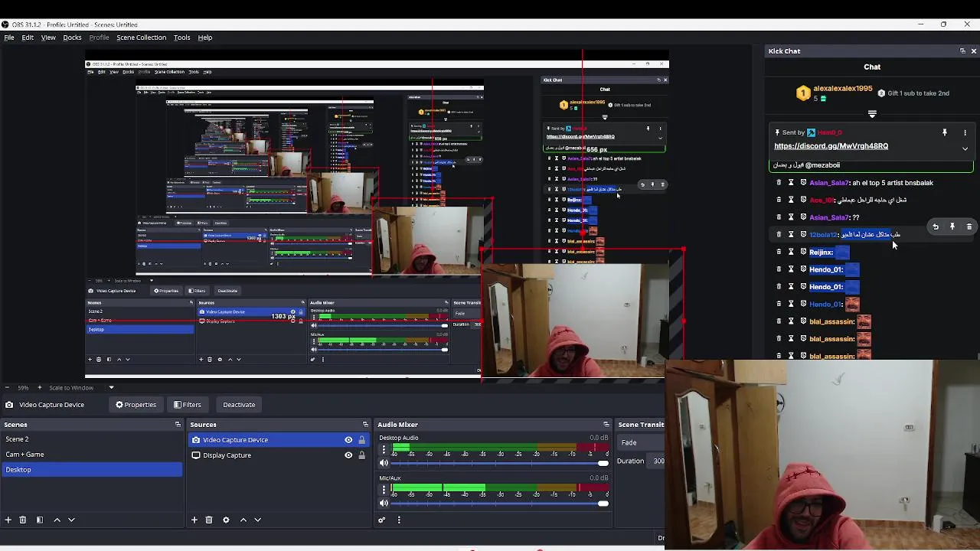This screenshot has height=551, width=980.
Task: Open the Docks menu
Action: coord(72,37)
